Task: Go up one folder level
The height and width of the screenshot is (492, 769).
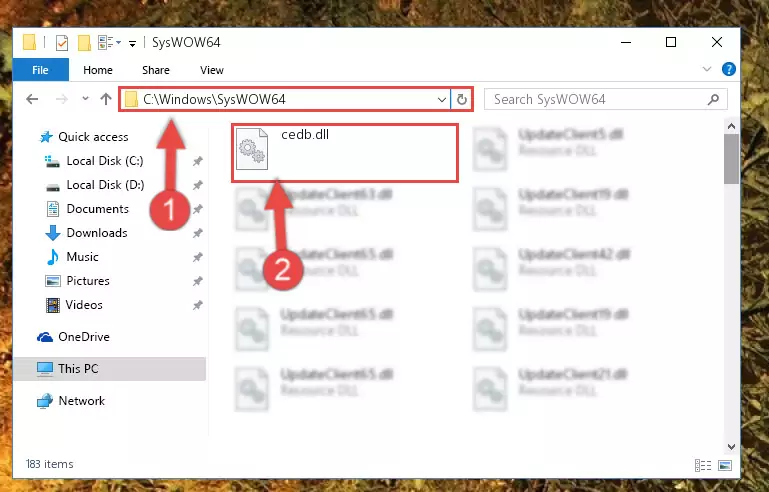Action: [x=106, y=99]
